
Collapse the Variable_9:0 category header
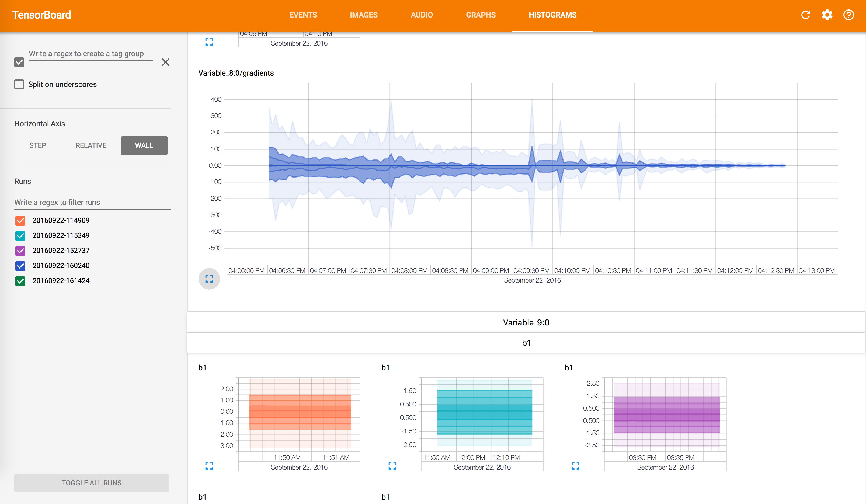coord(526,322)
